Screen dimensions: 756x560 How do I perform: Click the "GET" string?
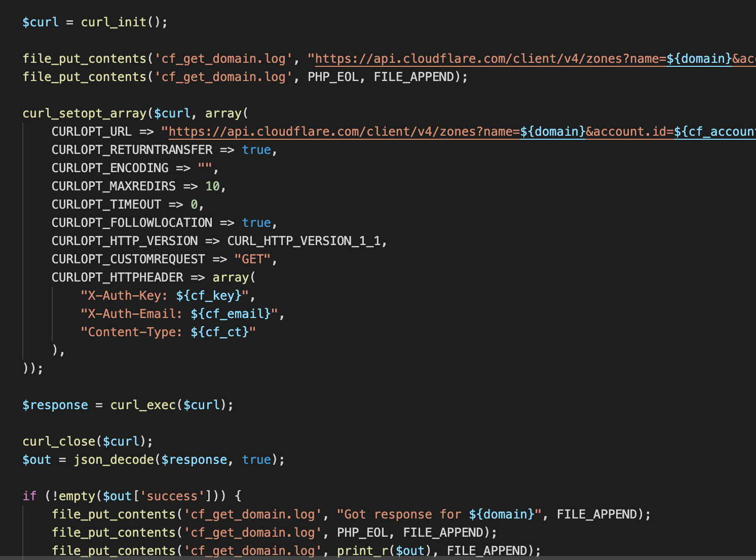tap(253, 259)
